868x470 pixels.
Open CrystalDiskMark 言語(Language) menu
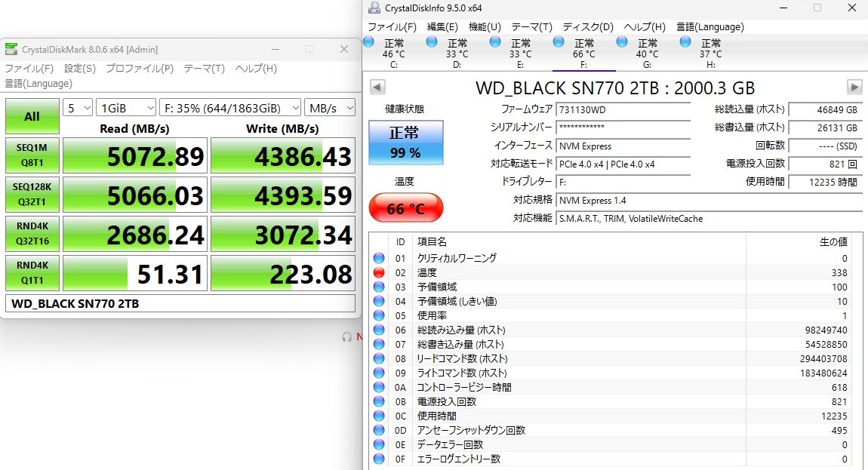click(x=38, y=84)
